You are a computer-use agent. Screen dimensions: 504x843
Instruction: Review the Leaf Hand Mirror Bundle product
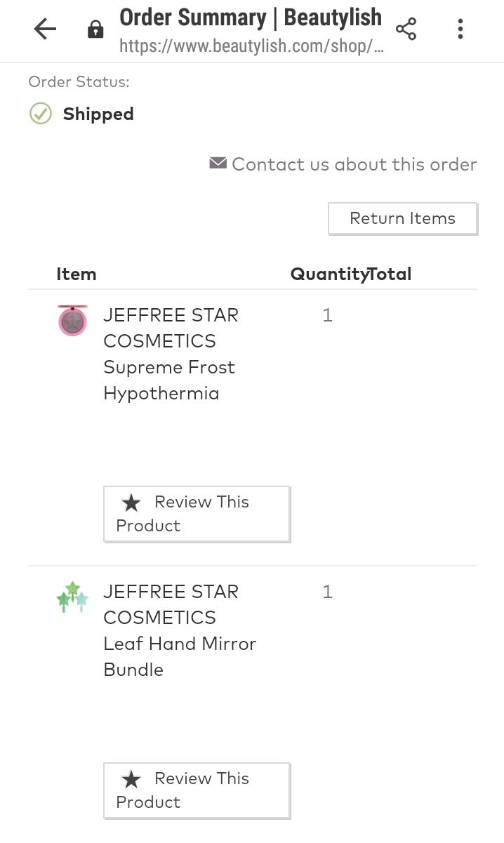coord(197,790)
